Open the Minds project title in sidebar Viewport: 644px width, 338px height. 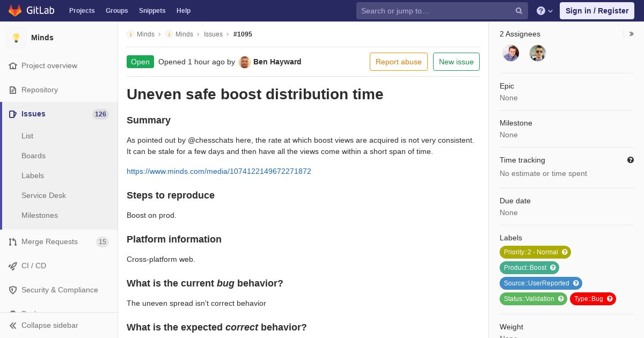[x=42, y=38]
